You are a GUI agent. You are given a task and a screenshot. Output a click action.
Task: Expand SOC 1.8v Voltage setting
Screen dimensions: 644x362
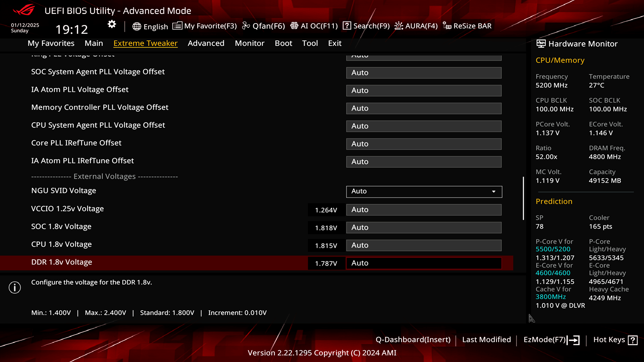pyautogui.click(x=423, y=227)
